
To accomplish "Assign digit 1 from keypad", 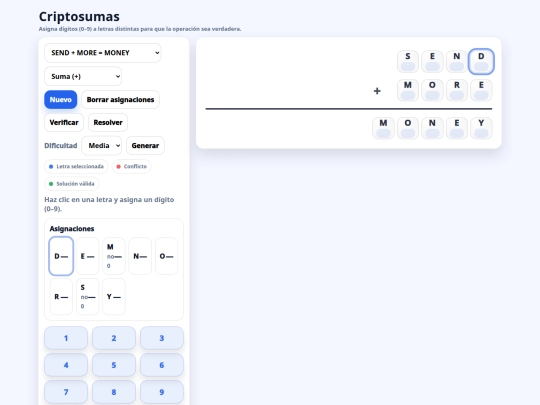I will [66, 338].
